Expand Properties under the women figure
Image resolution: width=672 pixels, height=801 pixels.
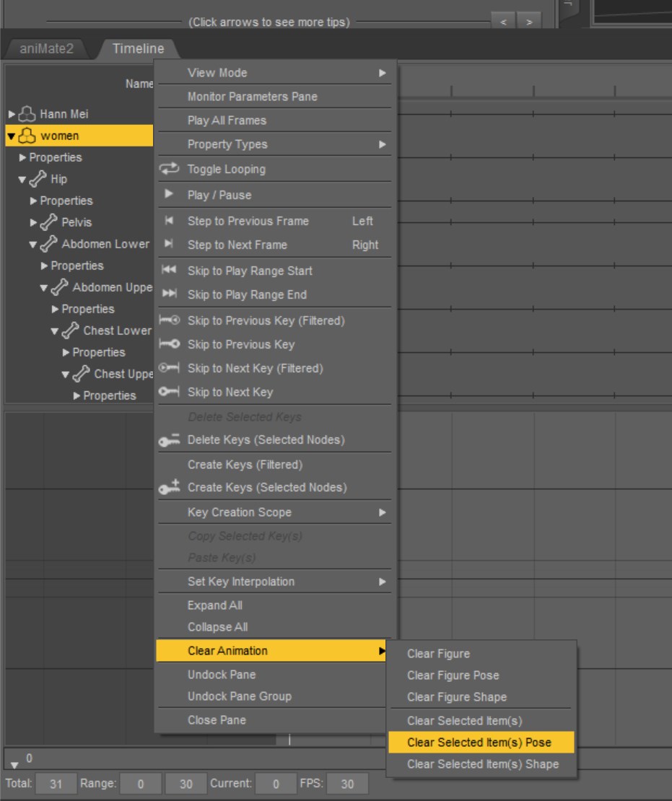(22, 157)
